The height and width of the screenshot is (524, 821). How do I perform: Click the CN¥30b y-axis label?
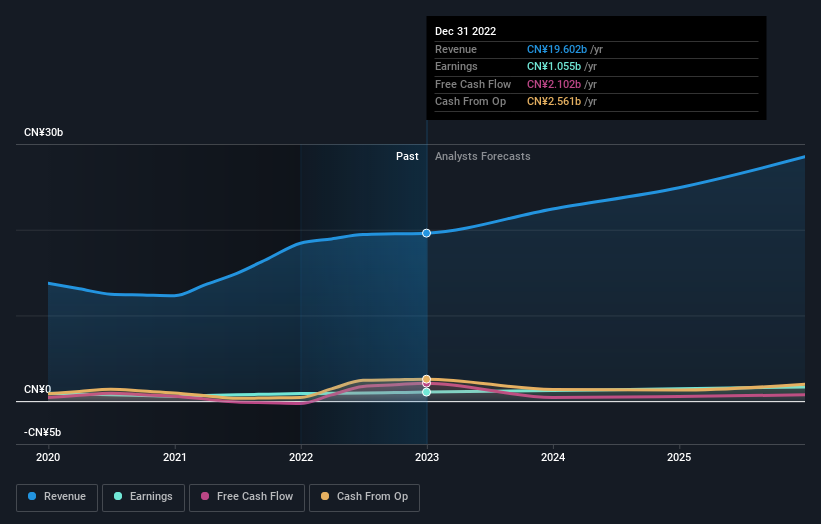tap(43, 132)
